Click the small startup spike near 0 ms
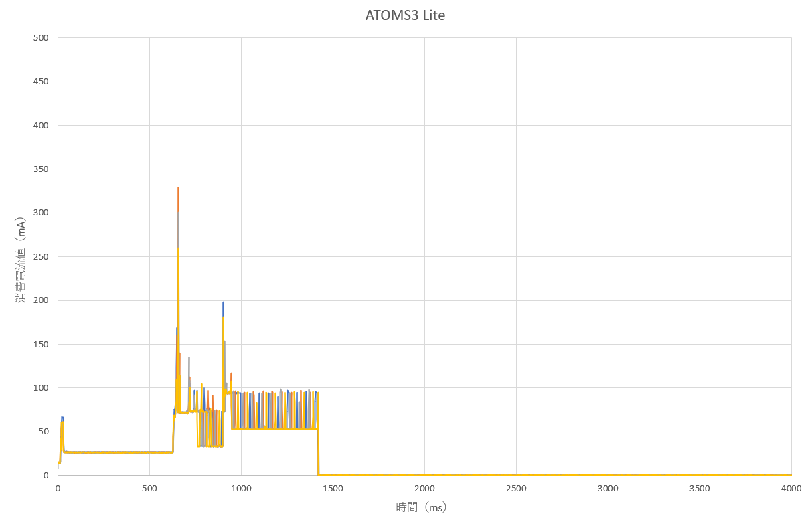812x528 pixels. [62, 420]
